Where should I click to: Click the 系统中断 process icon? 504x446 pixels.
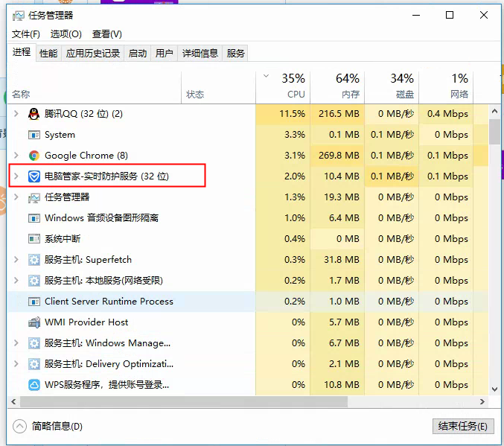point(34,239)
